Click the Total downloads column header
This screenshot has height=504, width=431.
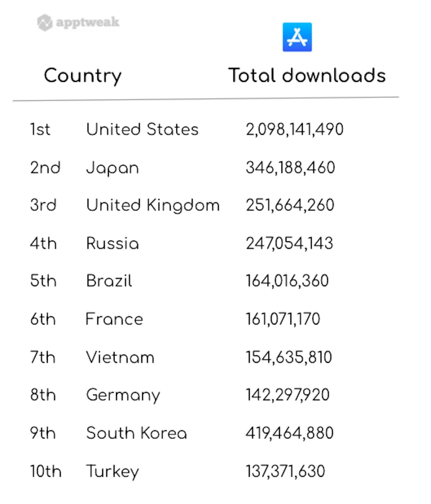tap(307, 76)
